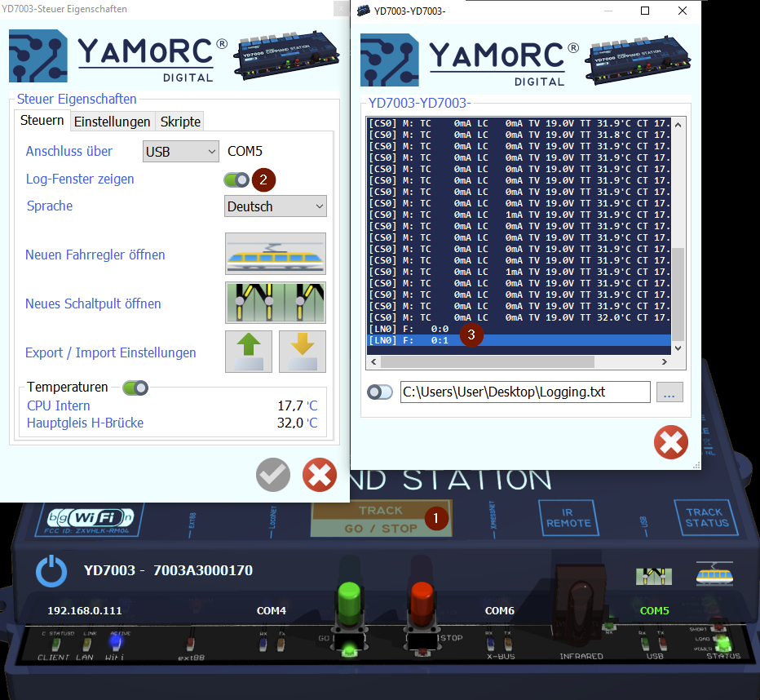The width and height of the screenshot is (760, 700).
Task: Open the Anschluss über USB dropdown
Action: click(180, 152)
